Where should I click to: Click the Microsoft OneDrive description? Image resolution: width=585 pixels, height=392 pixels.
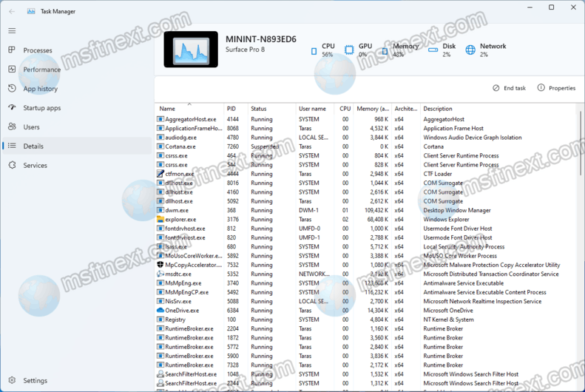tap(448, 311)
